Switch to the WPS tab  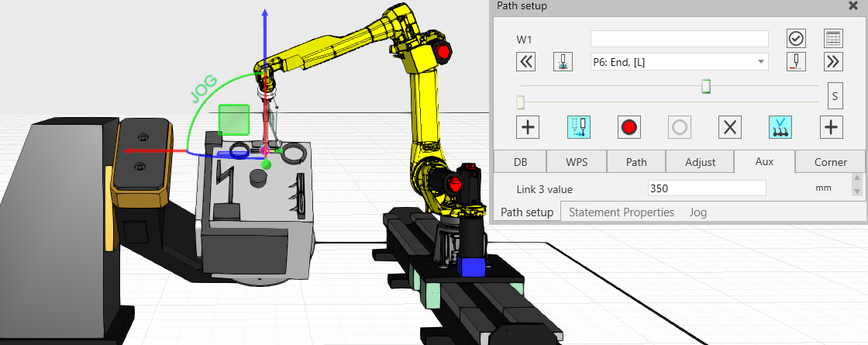576,162
